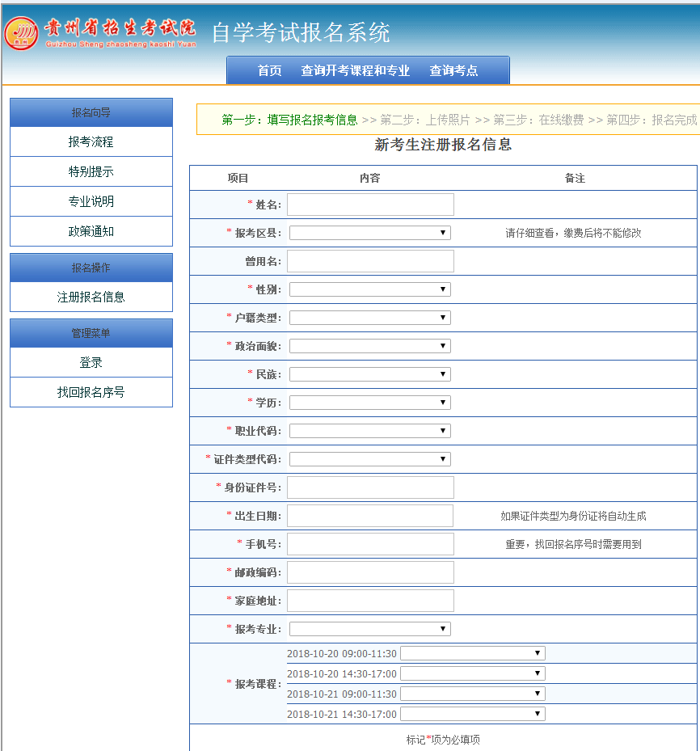Open the 报考流程 sidebar link
This screenshot has width=700, height=751.
tap(91, 142)
